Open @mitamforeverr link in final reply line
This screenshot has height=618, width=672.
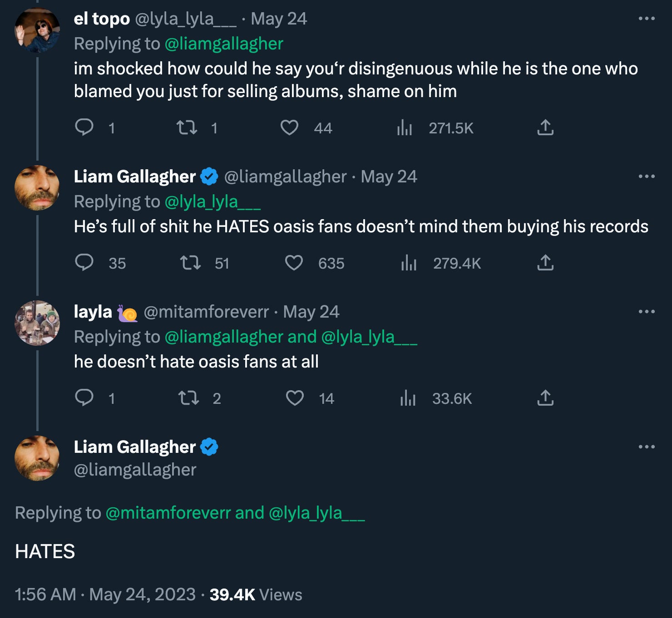[x=168, y=513]
